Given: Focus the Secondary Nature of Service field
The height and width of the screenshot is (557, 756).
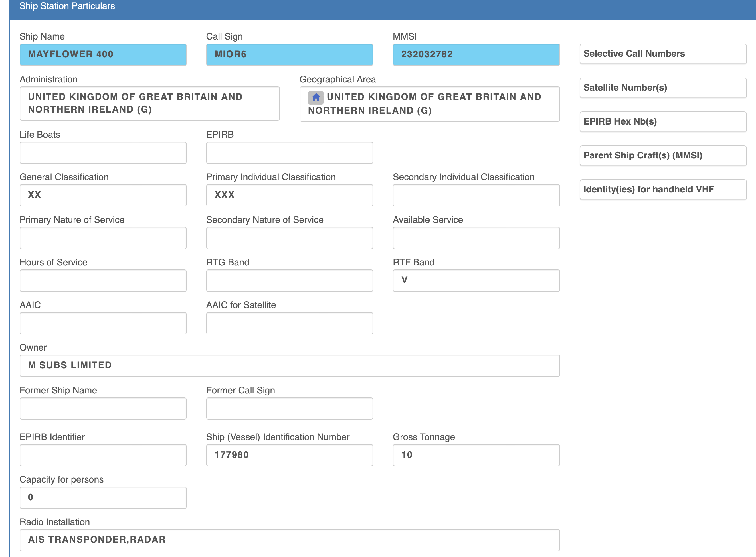Looking at the screenshot, I should pyautogui.click(x=290, y=238).
